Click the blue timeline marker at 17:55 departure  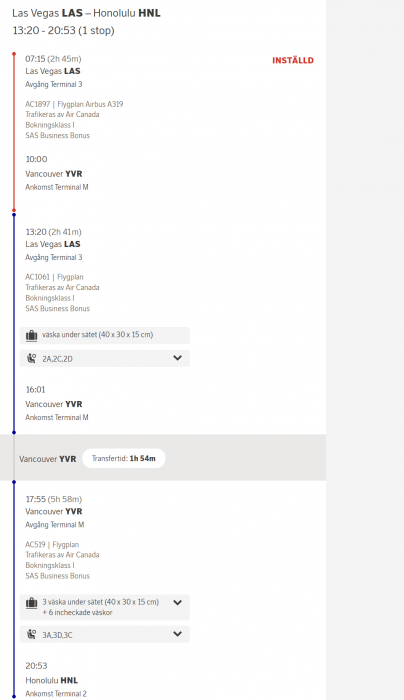(14, 482)
